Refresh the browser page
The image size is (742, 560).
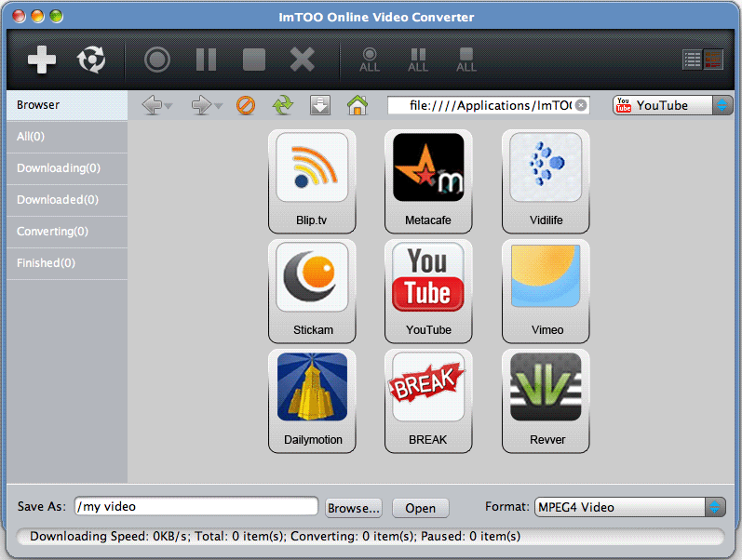click(283, 105)
